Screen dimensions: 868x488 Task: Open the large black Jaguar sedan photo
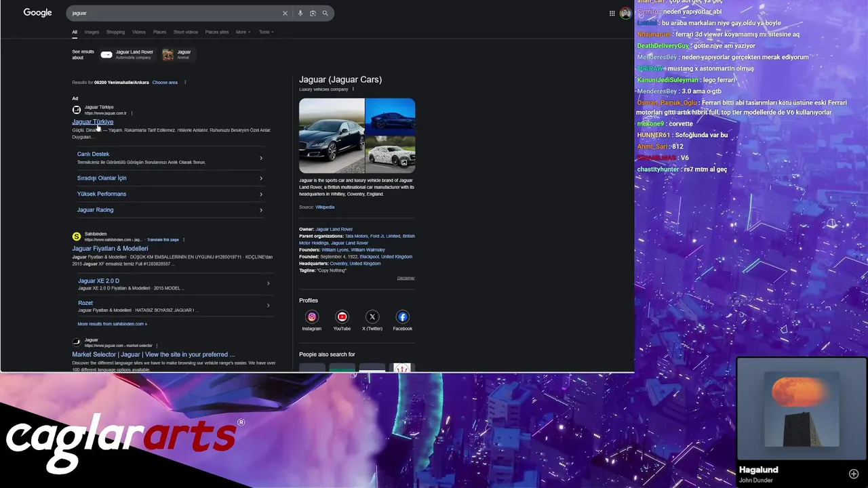point(332,136)
